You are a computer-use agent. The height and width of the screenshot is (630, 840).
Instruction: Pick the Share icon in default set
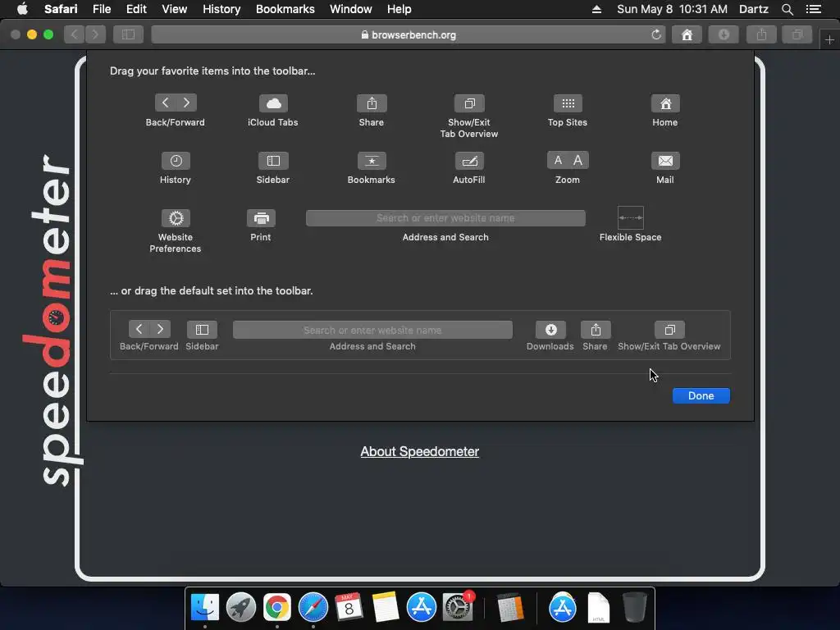click(x=596, y=330)
